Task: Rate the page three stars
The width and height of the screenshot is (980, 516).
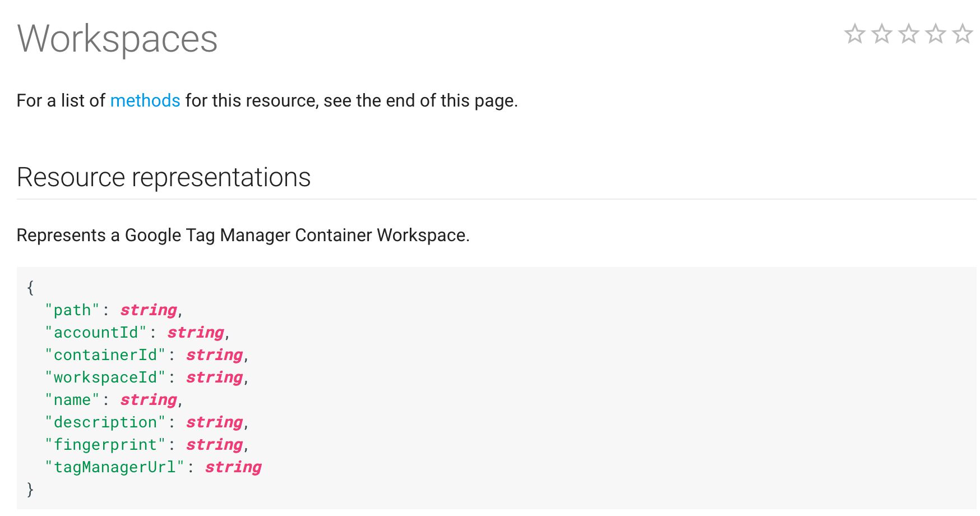Action: coord(908,34)
